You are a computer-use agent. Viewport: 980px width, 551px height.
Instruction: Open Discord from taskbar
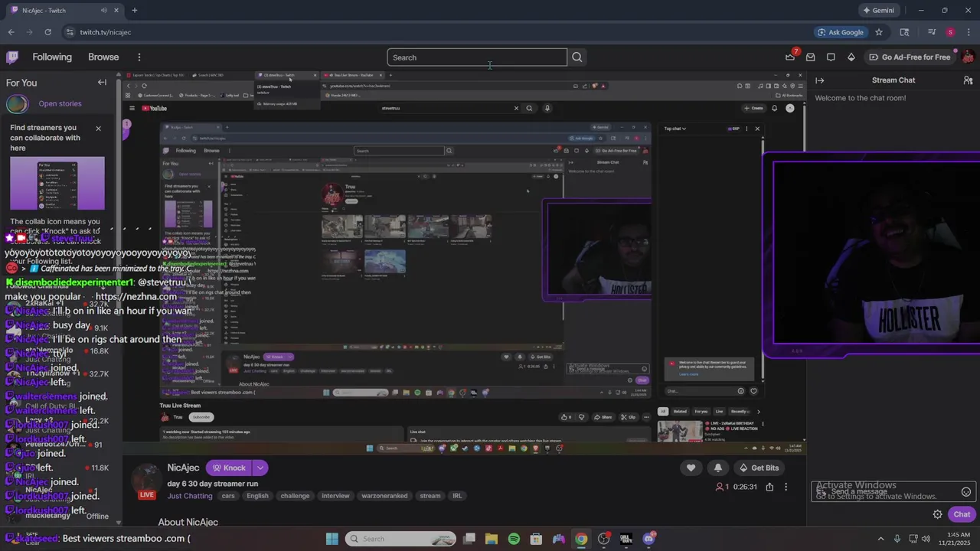pos(648,539)
